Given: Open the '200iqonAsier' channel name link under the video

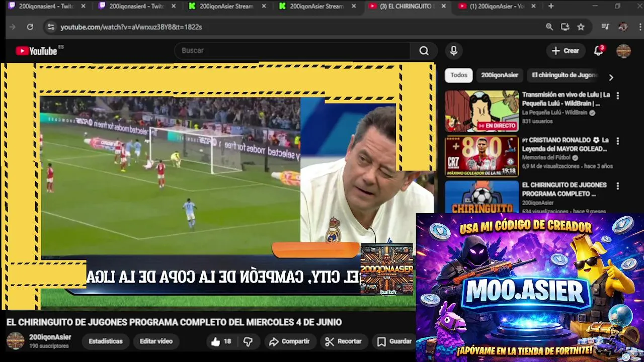Looking at the screenshot, I should pyautogui.click(x=50, y=337).
